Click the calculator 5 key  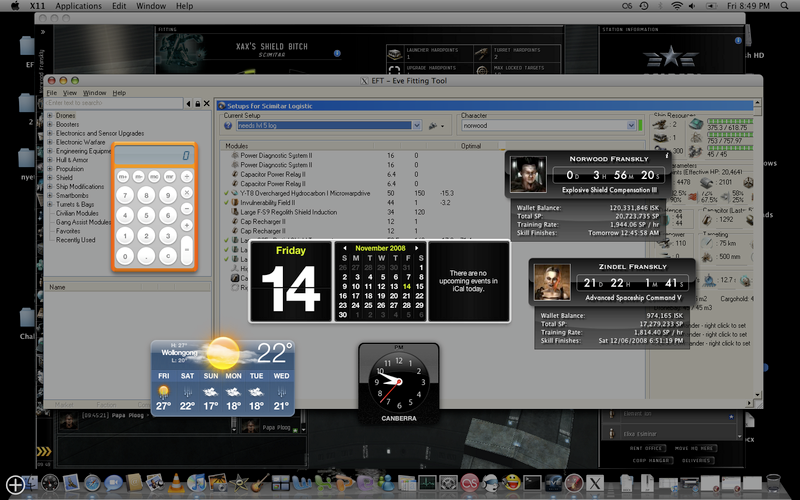(x=146, y=215)
